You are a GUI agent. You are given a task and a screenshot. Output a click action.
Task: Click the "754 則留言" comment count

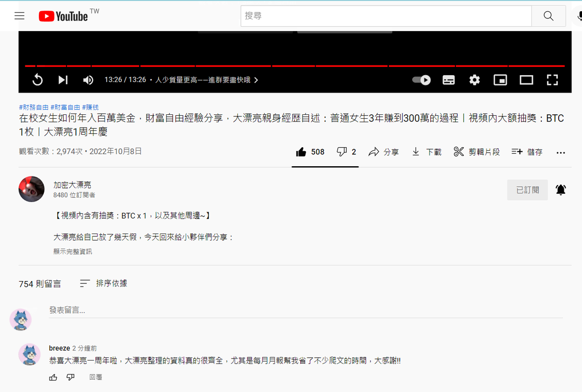(40, 284)
